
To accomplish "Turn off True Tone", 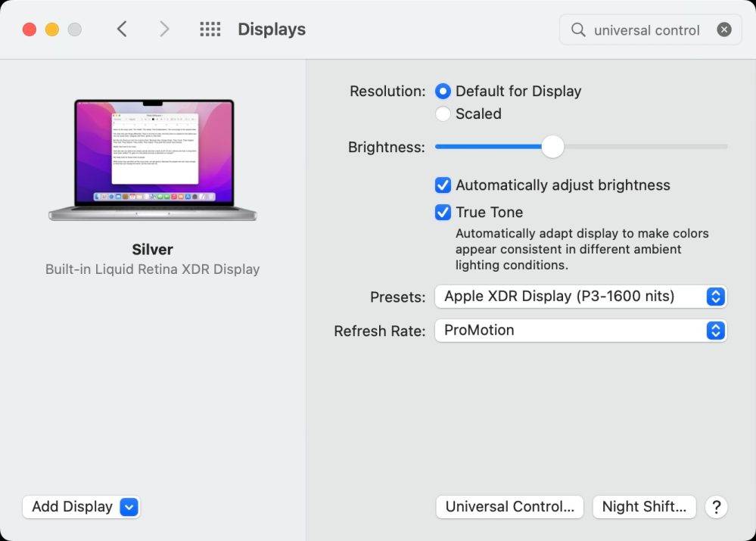I will pyautogui.click(x=443, y=213).
